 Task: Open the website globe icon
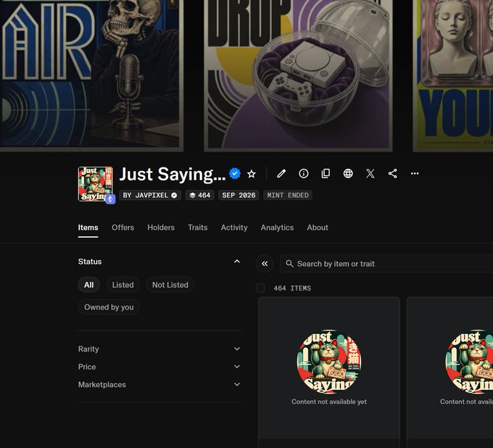coord(348,173)
